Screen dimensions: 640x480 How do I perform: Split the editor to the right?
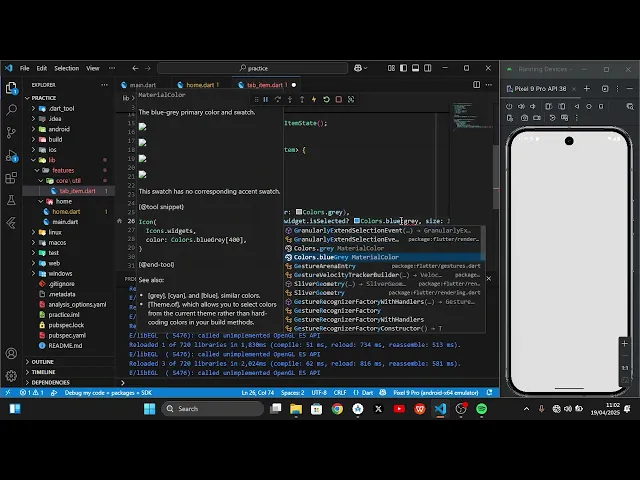(x=476, y=84)
